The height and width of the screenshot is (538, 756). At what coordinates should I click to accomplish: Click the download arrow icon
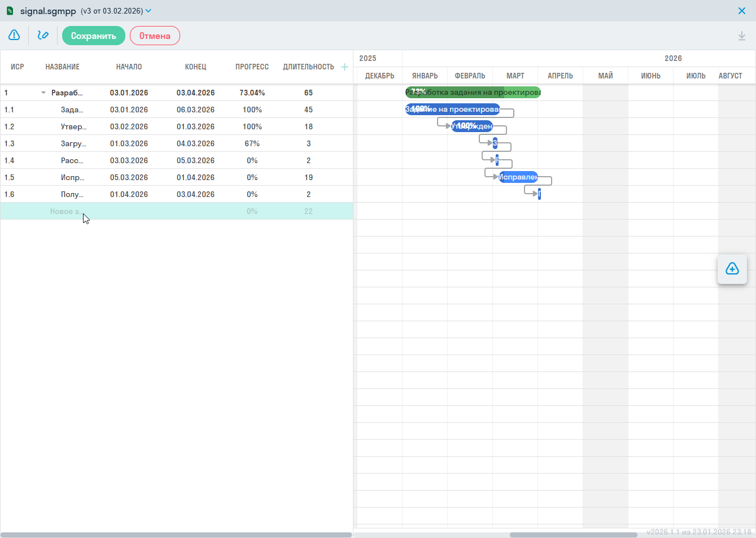(x=742, y=36)
